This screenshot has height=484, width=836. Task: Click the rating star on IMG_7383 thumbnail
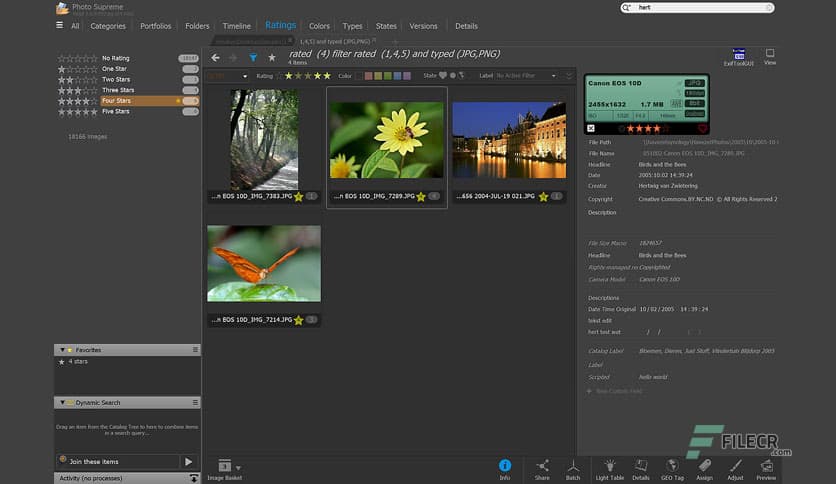tap(299, 197)
